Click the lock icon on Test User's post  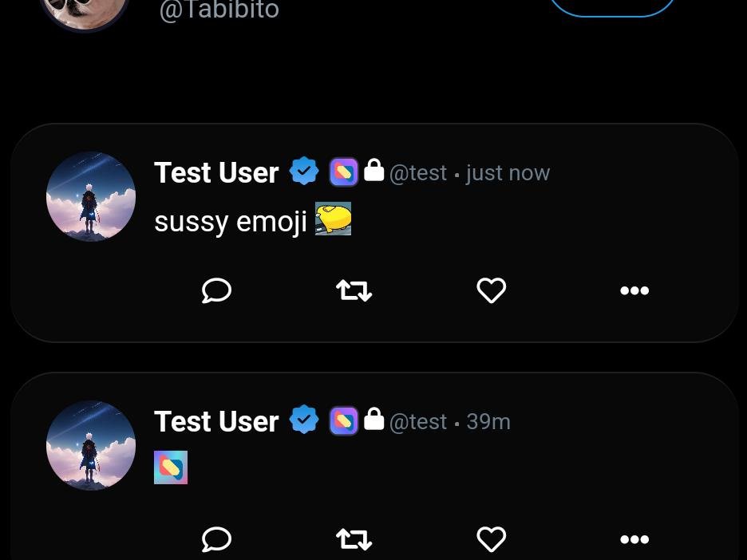click(373, 171)
